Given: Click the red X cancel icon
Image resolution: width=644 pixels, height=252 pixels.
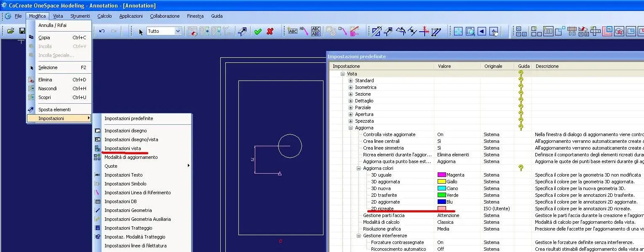Looking at the screenshot, I should (270, 31).
